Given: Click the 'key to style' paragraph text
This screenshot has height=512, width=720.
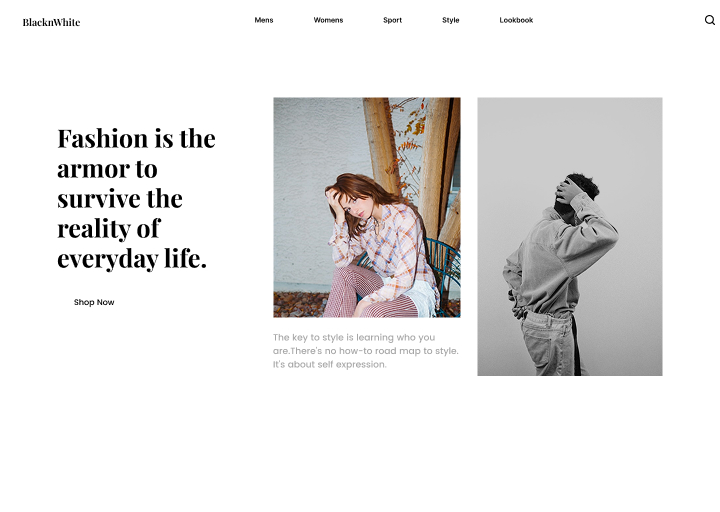Looking at the screenshot, I should pyautogui.click(x=366, y=351).
